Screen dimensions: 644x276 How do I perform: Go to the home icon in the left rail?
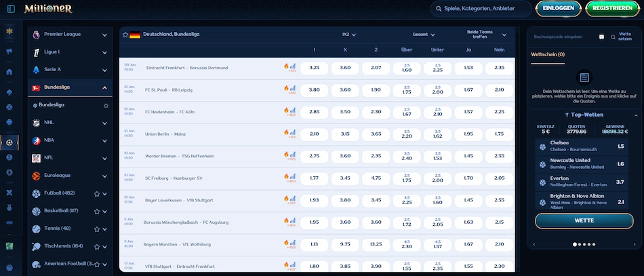coord(9,72)
